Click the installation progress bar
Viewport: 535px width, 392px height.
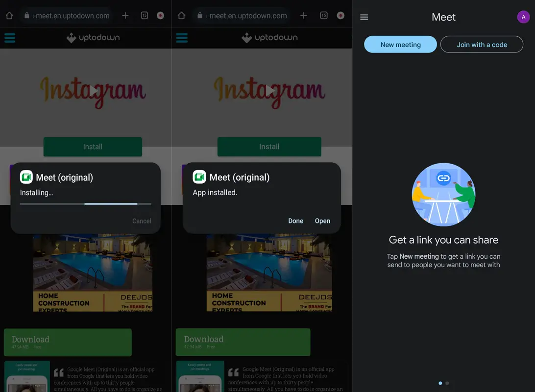tap(86, 204)
